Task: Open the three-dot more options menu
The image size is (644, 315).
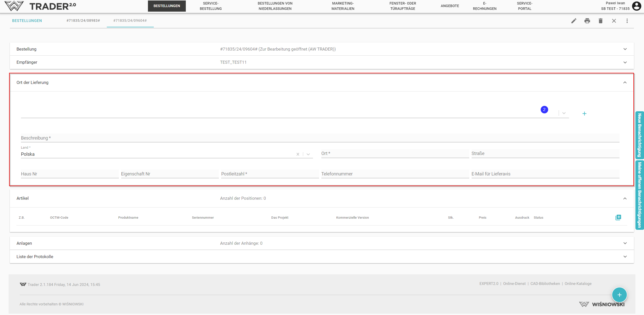Action: coord(627,21)
